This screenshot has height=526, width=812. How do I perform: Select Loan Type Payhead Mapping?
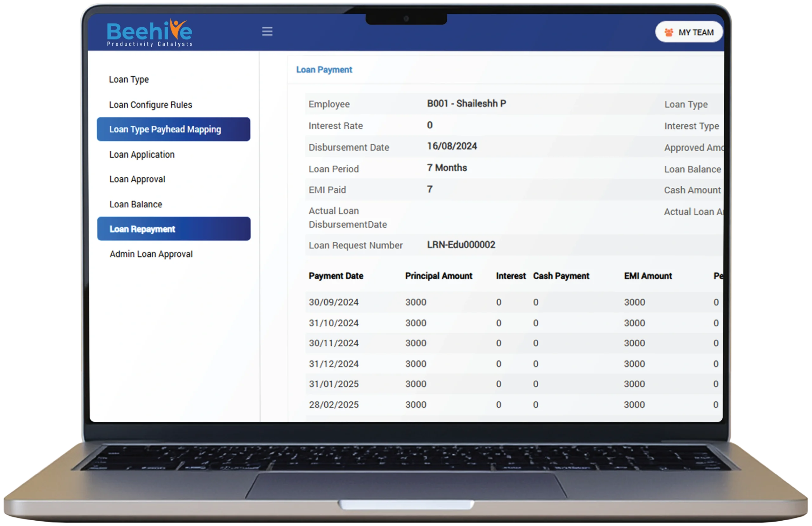(173, 129)
